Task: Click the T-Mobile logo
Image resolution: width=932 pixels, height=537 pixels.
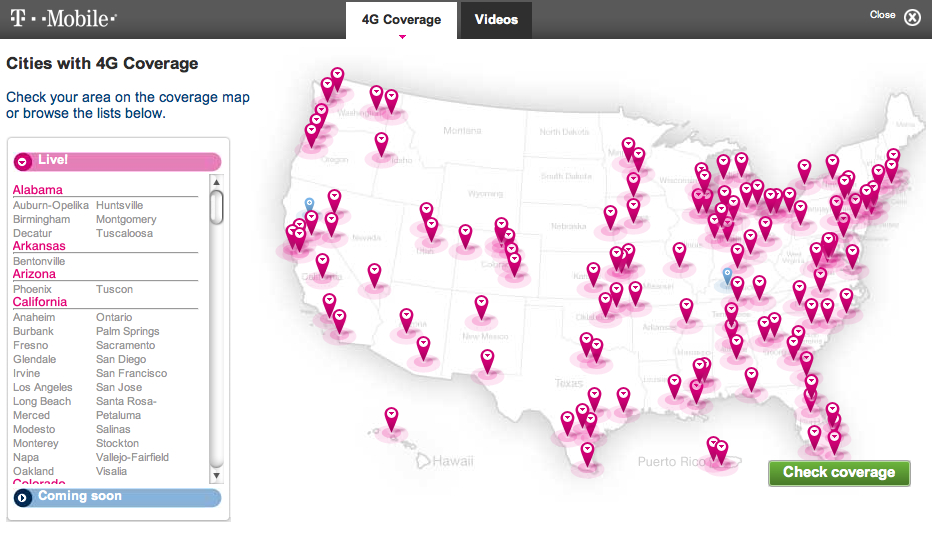Action: tap(64, 18)
